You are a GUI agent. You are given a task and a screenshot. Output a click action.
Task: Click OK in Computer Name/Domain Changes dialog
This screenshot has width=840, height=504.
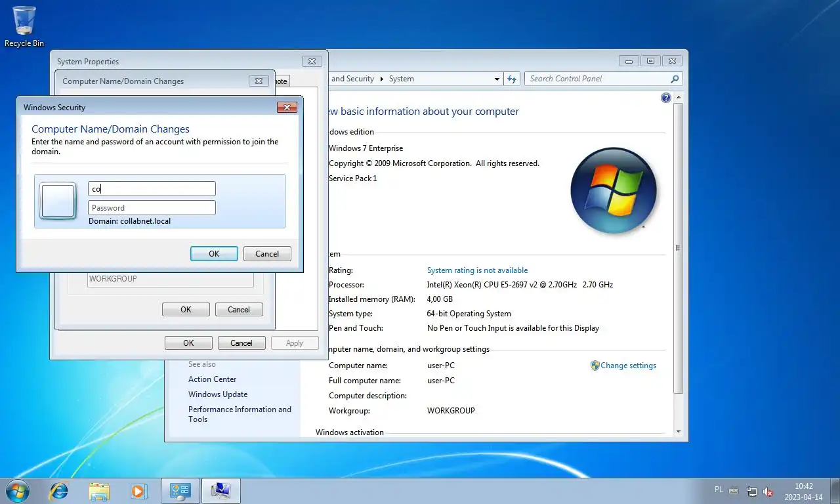(186, 310)
